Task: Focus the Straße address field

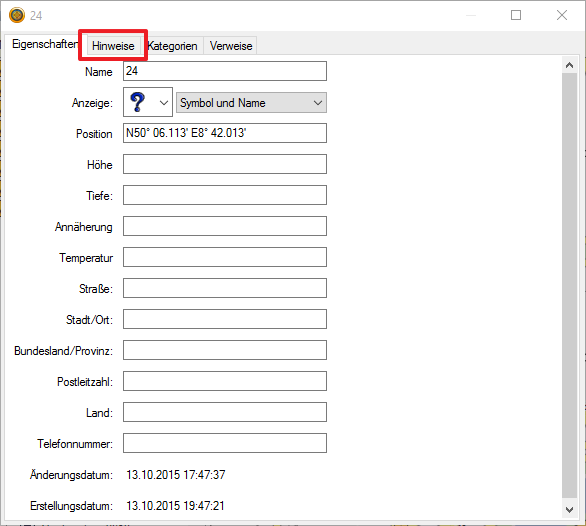Action: (225, 288)
